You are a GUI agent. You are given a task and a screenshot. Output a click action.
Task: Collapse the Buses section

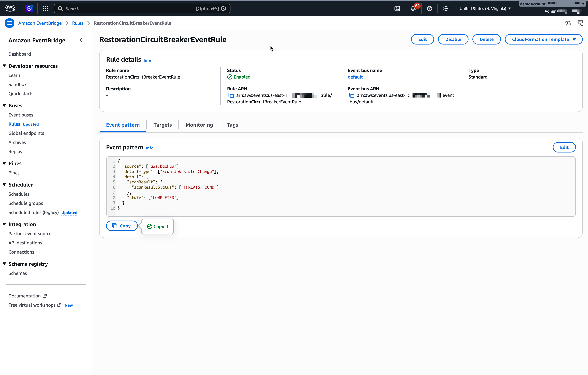click(x=4, y=105)
